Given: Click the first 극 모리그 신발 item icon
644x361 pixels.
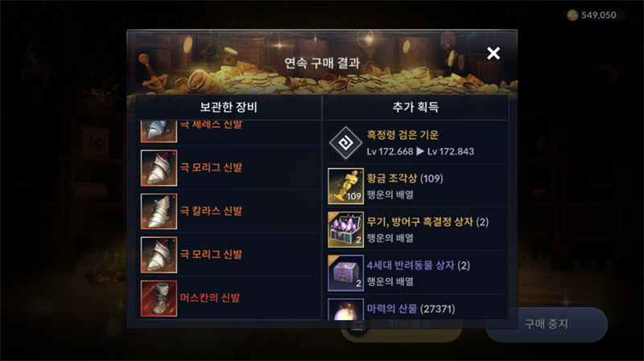Looking at the screenshot, I should 159,168.
